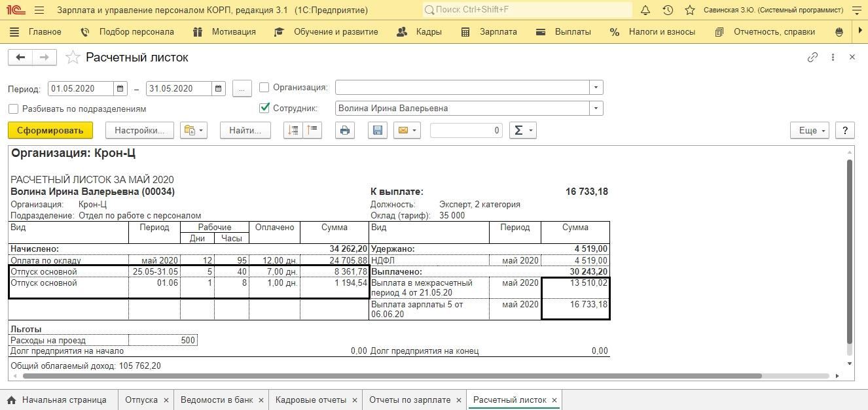Print the payslip report

[x=345, y=130]
